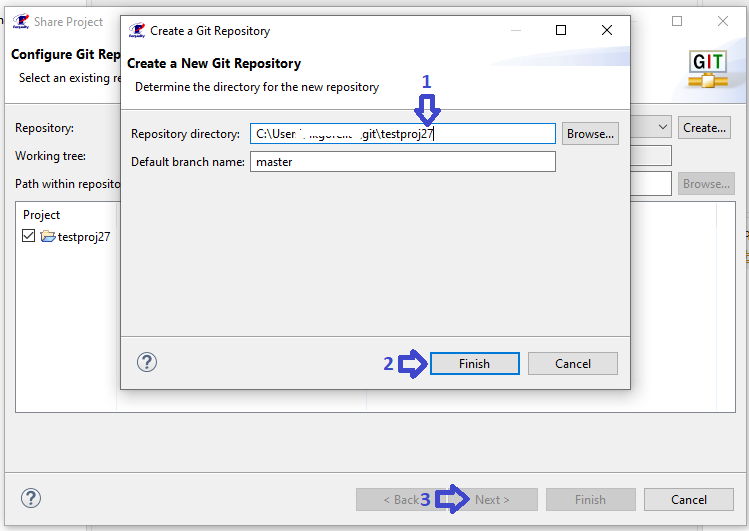The width and height of the screenshot is (749, 531).
Task: Cancel the Create a Git Repository dialog
Action: point(572,363)
